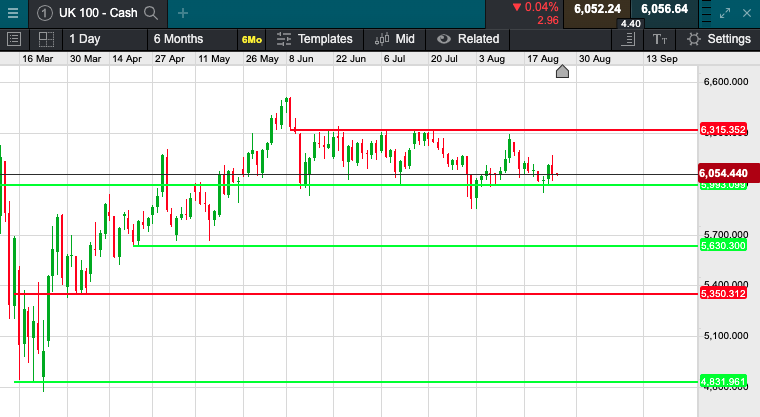Open the text tool Tt icon
The height and width of the screenshot is (417, 760).
pyautogui.click(x=660, y=39)
